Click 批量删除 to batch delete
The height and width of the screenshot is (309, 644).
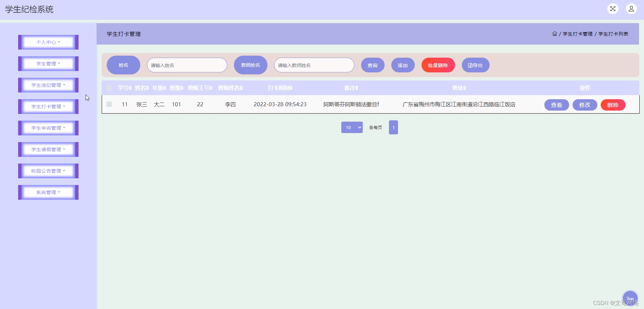pyautogui.click(x=438, y=65)
